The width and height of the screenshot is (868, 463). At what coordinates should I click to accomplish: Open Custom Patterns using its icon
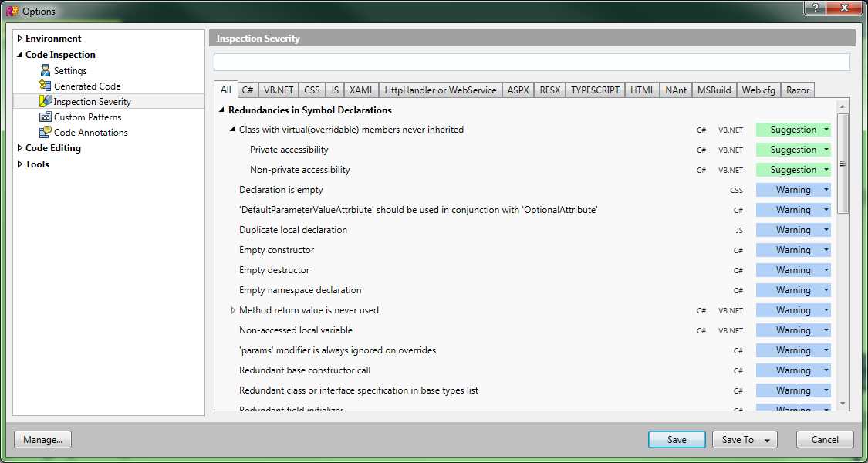pyautogui.click(x=46, y=117)
